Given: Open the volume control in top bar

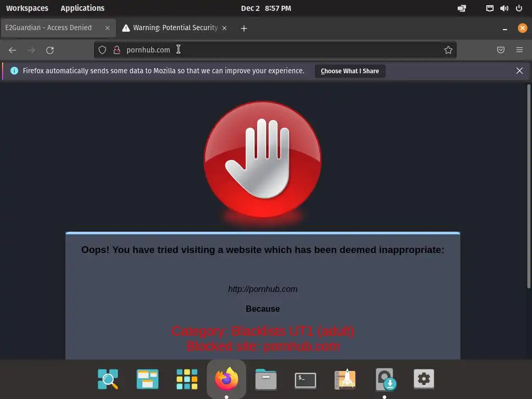Looking at the screenshot, I should point(504,8).
